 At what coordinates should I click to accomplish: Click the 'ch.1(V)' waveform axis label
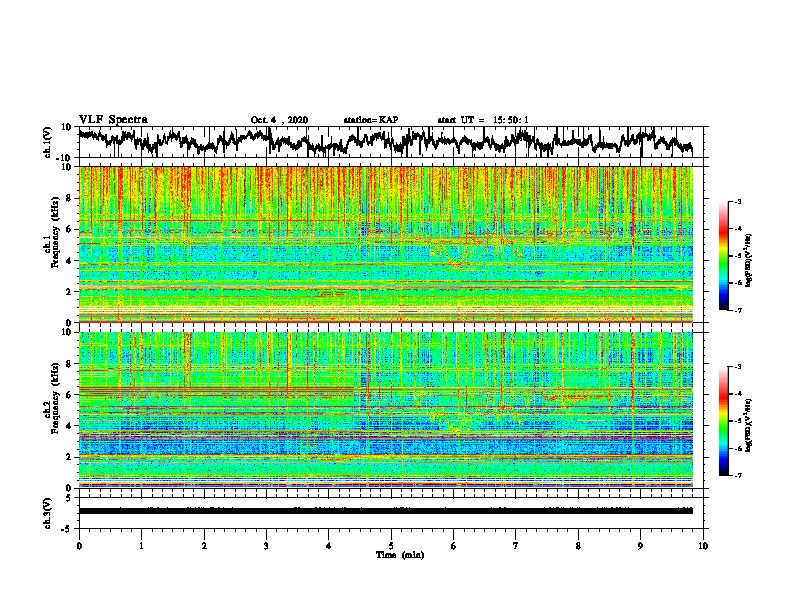click(x=47, y=142)
